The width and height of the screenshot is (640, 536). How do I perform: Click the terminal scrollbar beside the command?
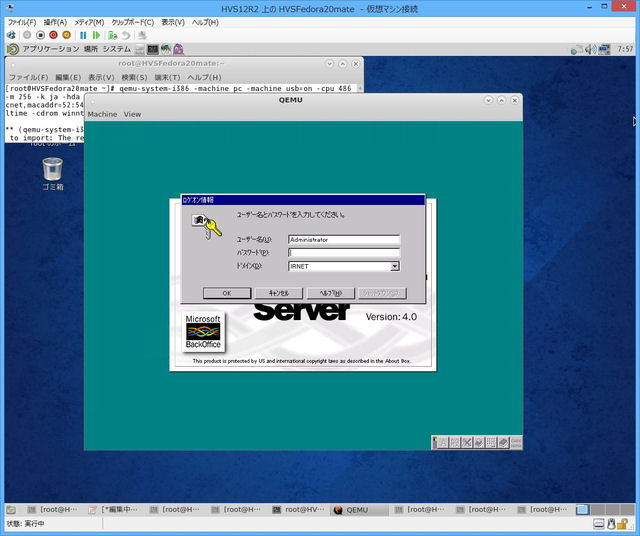coord(360,89)
